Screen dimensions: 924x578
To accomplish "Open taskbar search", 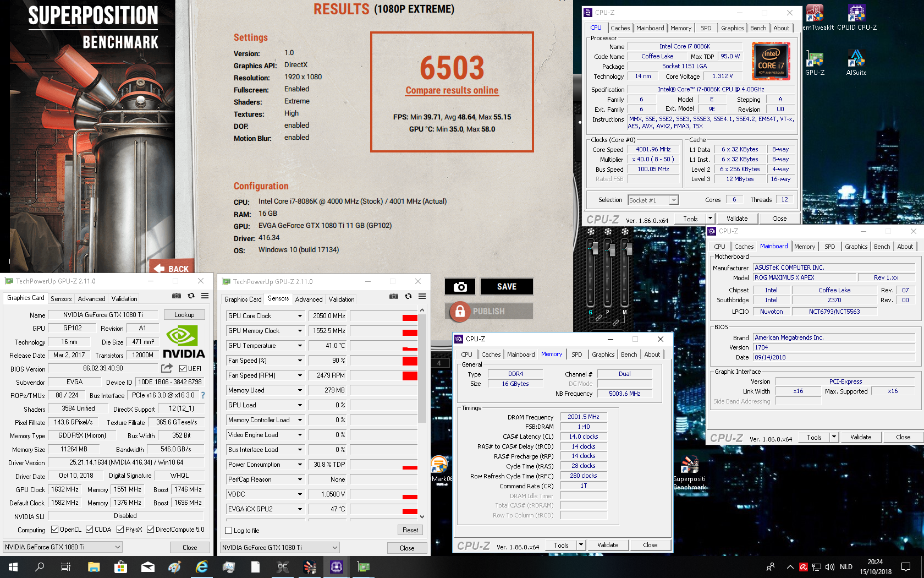I will pyautogui.click(x=40, y=566).
